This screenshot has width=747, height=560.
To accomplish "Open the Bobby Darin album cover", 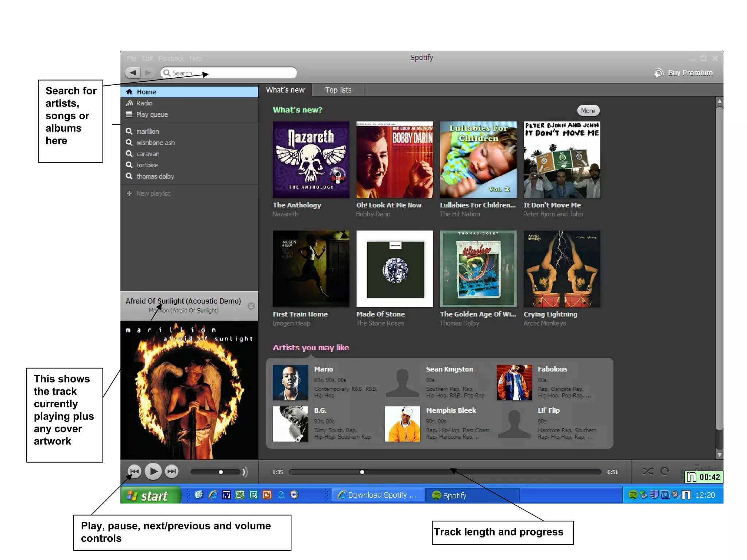I will [394, 160].
